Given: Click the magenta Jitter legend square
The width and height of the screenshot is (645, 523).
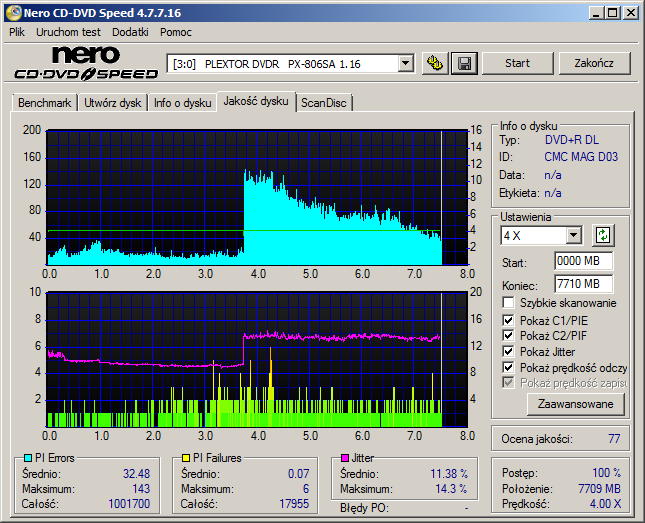Looking at the screenshot, I should pyautogui.click(x=345, y=458).
